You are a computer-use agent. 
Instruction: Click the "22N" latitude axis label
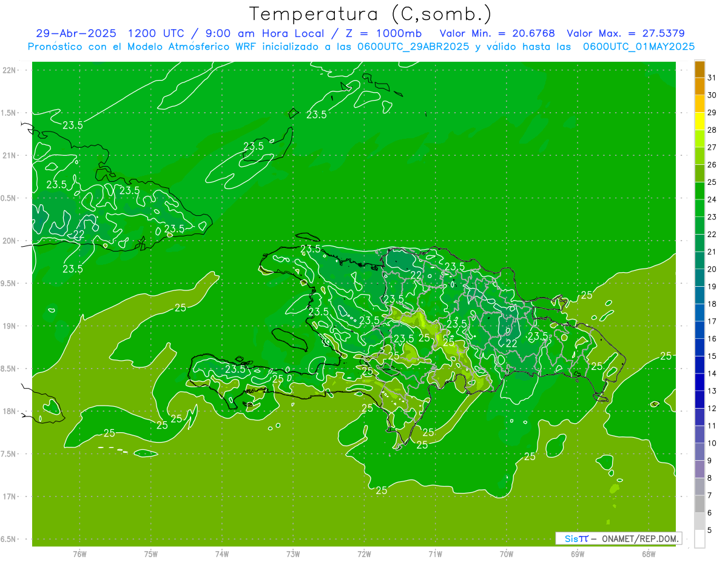10,70
